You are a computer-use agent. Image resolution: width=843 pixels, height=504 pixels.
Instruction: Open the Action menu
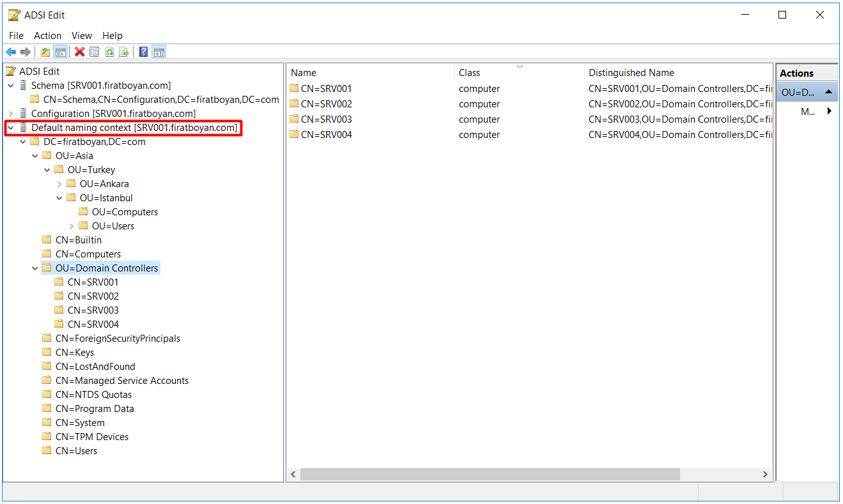pyautogui.click(x=48, y=36)
